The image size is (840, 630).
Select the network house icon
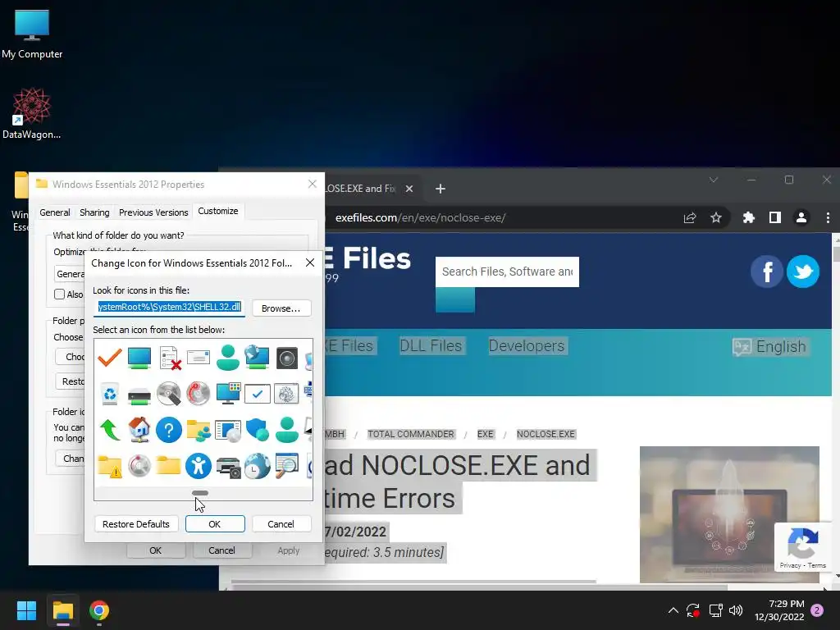(x=139, y=430)
